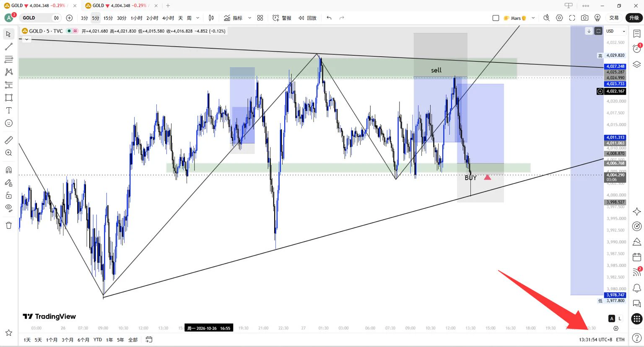This screenshot has height=347, width=644.
Task: Open the 指标 indicators button
Action: [x=233, y=18]
